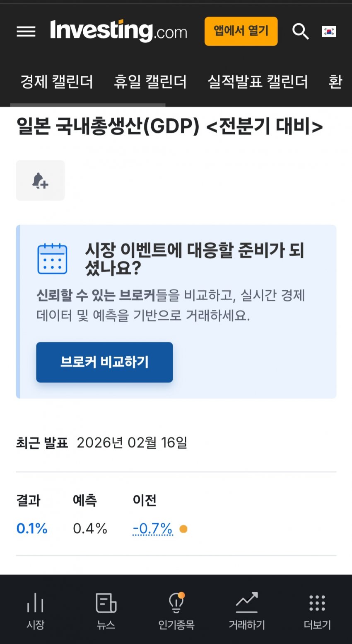Click the Investing.com logo

click(118, 31)
